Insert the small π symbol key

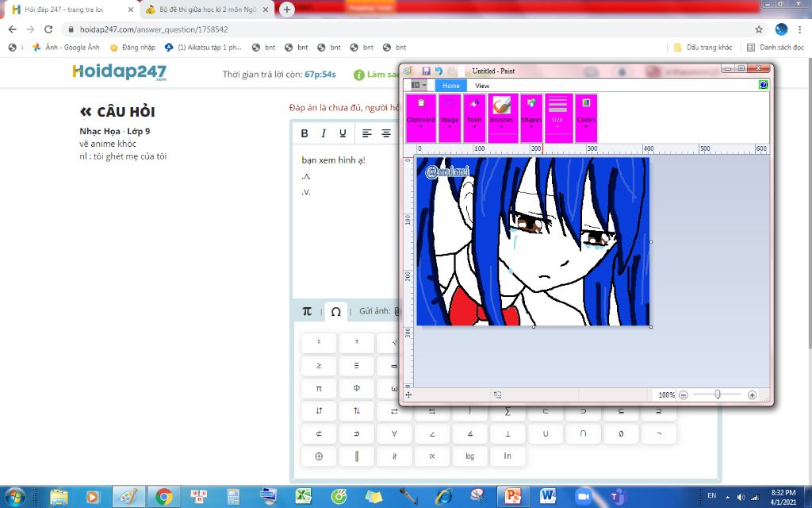click(319, 388)
